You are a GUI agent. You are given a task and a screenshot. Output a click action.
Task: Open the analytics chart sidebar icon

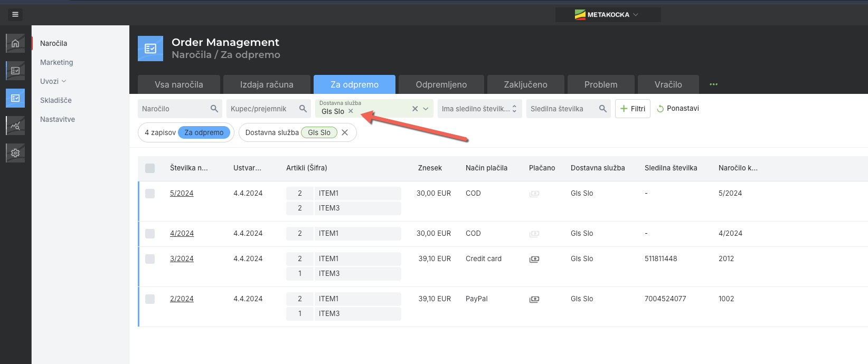(15, 126)
